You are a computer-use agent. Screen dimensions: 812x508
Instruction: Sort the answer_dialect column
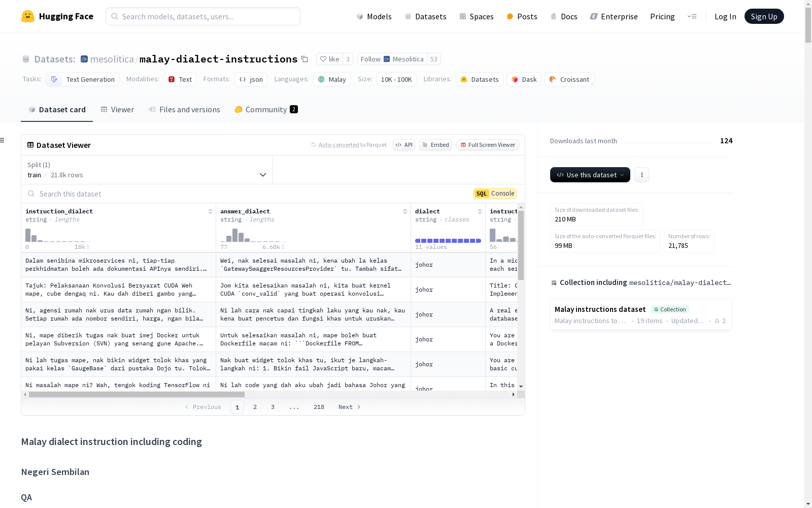click(x=405, y=211)
